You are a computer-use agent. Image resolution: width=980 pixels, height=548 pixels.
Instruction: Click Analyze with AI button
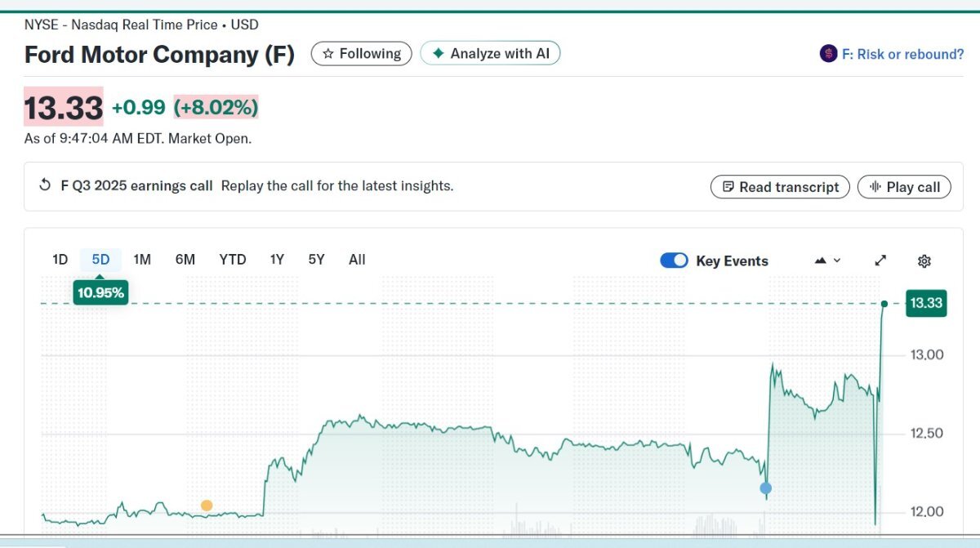click(490, 54)
